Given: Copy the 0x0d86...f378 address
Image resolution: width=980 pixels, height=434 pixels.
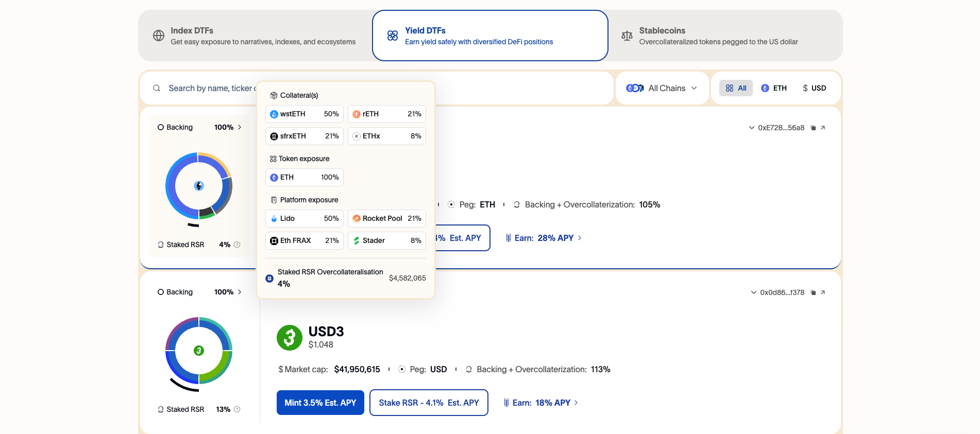Looking at the screenshot, I should tap(813, 292).
